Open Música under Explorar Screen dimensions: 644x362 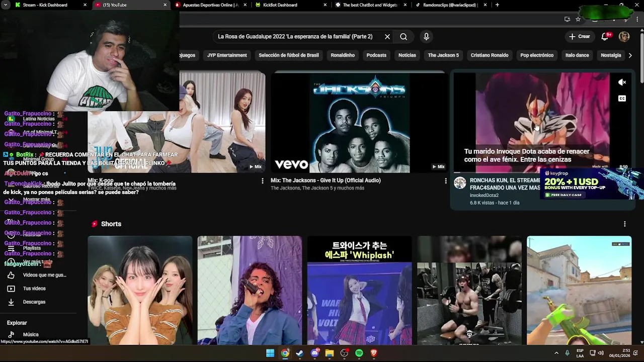point(38,334)
